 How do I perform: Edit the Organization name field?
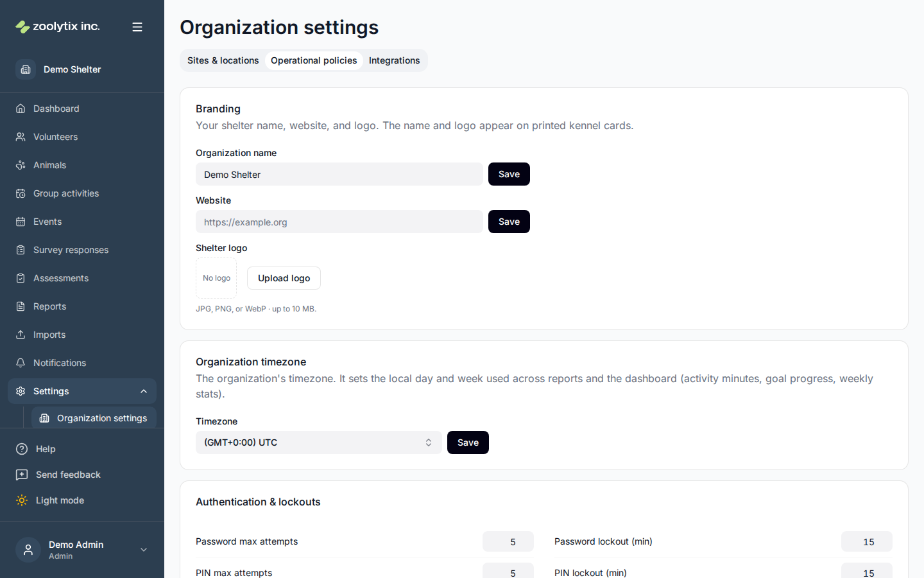click(x=339, y=174)
